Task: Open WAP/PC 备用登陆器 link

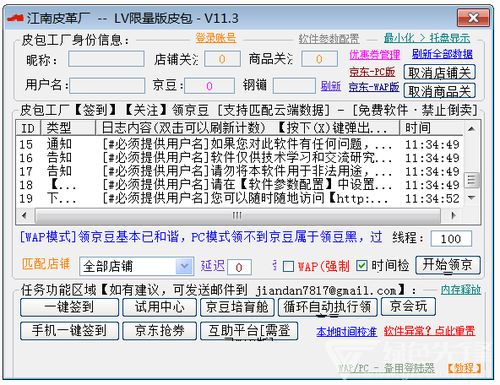Action: tap(386, 368)
